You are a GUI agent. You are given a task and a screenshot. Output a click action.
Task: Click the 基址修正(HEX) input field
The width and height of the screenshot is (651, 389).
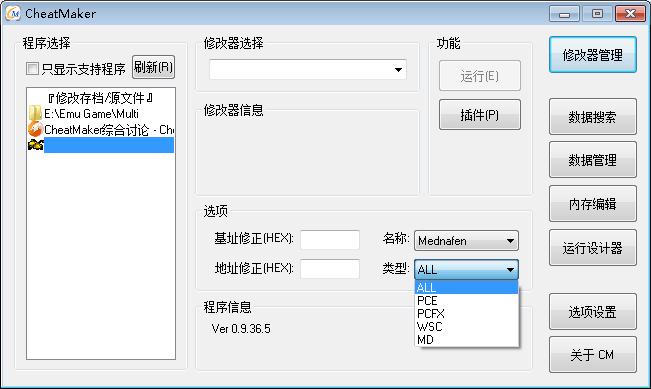point(330,240)
